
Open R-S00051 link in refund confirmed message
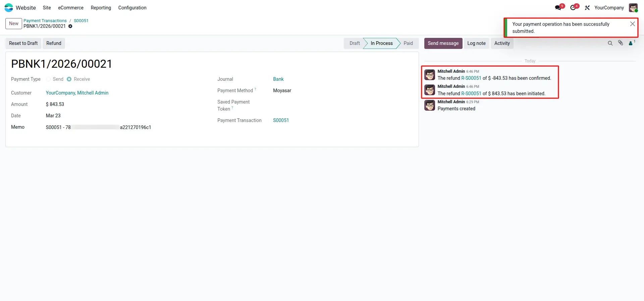click(x=471, y=78)
